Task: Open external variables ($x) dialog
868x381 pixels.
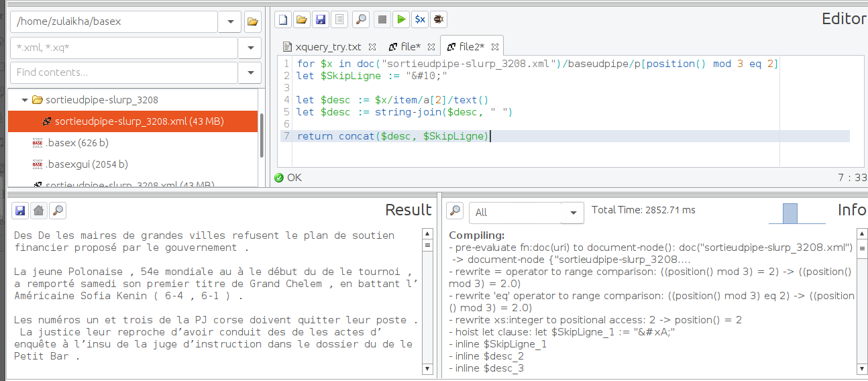Action: [x=420, y=19]
